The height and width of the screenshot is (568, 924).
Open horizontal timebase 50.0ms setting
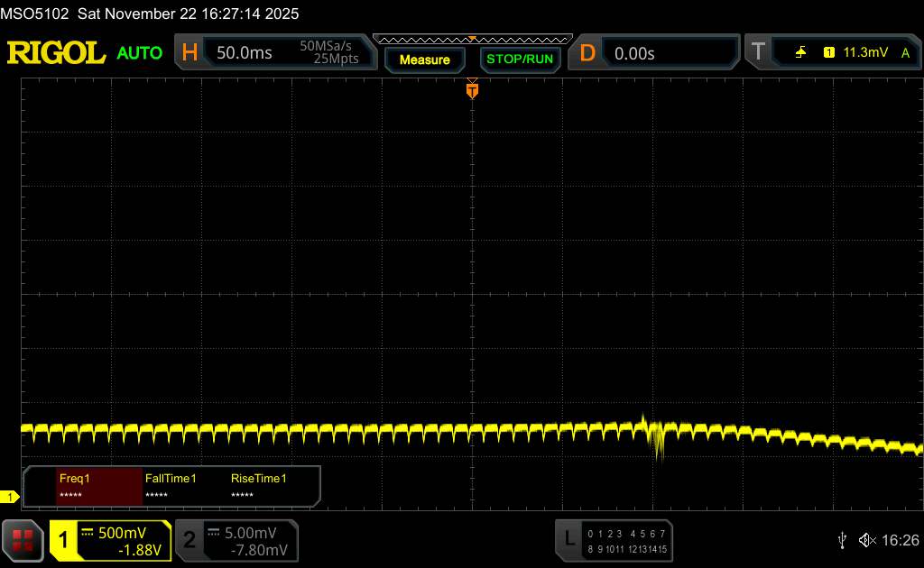pos(273,53)
